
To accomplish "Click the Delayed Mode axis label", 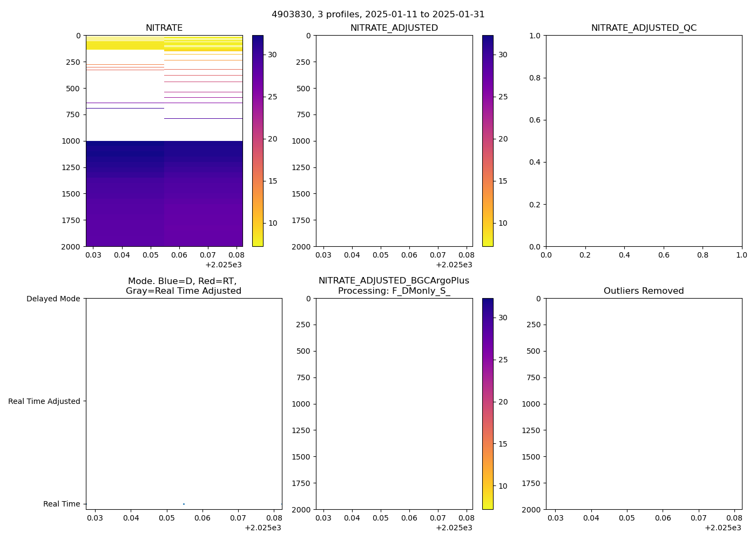I will pos(53,299).
